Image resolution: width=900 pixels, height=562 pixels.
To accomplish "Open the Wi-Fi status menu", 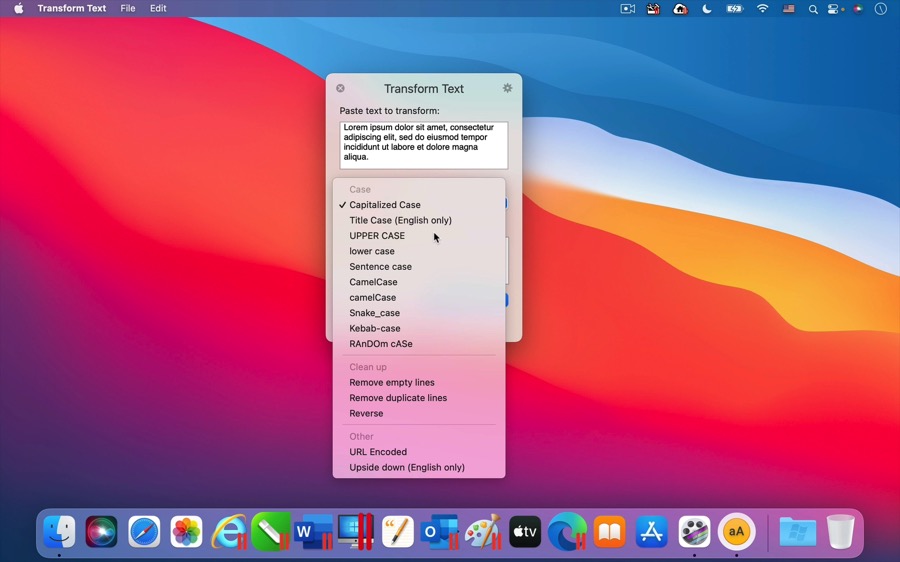I will pos(763,9).
